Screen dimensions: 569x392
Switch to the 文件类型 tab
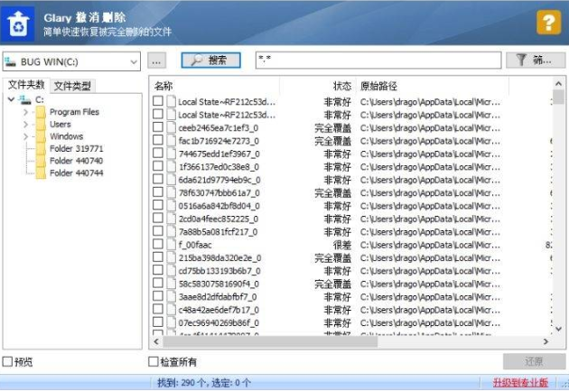pyautogui.click(x=72, y=86)
